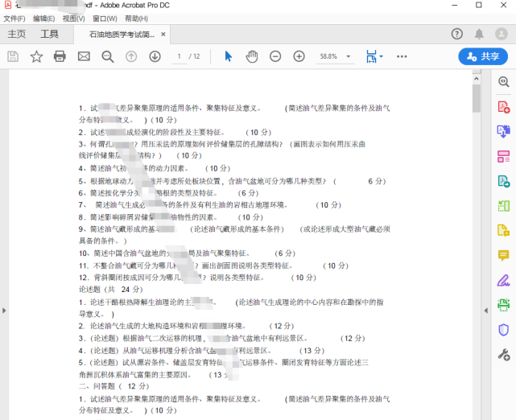Open the green Organize Pages tool in sidebar
516x420 pixels.
tap(503, 206)
